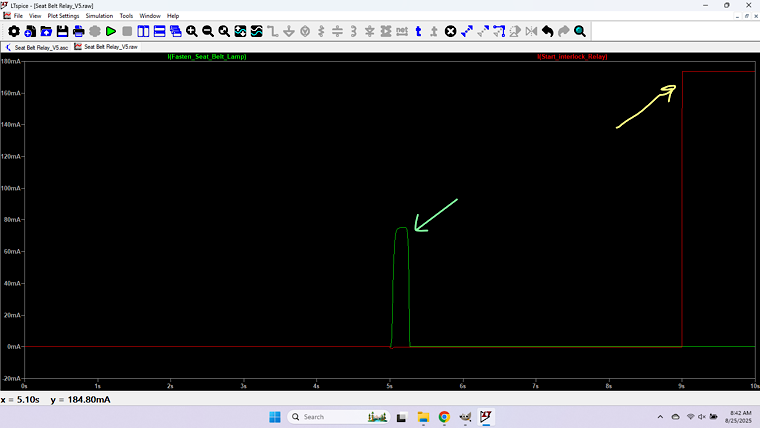The width and height of the screenshot is (760, 428).
Task: Click the red I(Start_Interlock_Relay) trace label
Action: coord(572,57)
